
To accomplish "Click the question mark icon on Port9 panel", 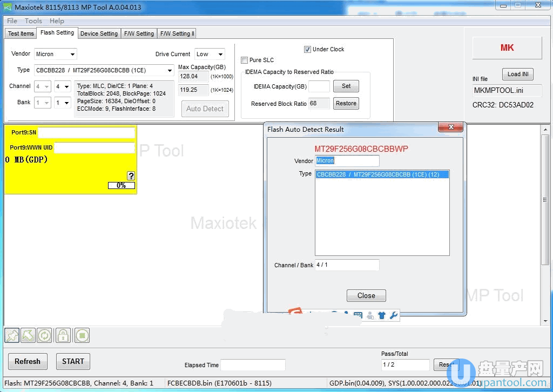I will [x=131, y=175].
